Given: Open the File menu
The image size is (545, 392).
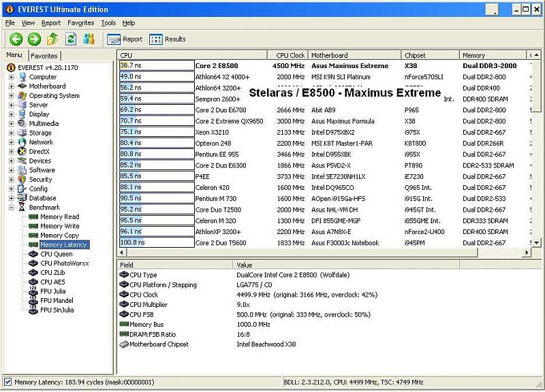Looking at the screenshot, I should 10,23.
